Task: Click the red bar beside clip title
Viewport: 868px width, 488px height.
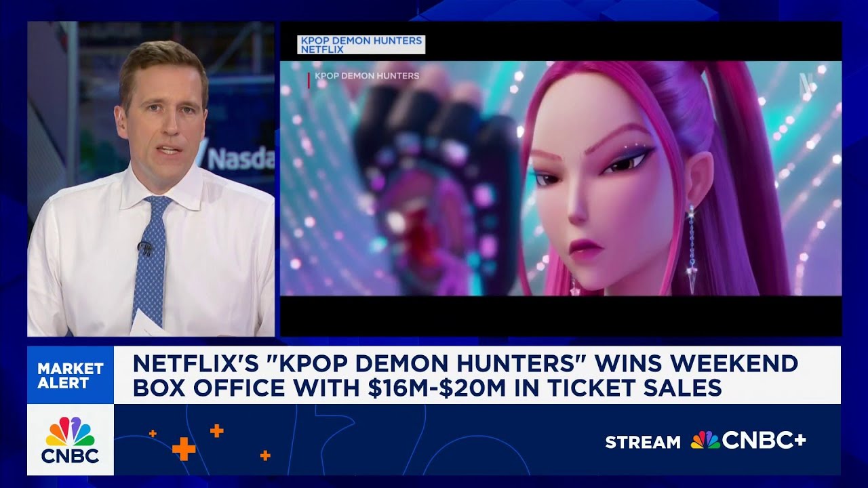Action: 309,80
